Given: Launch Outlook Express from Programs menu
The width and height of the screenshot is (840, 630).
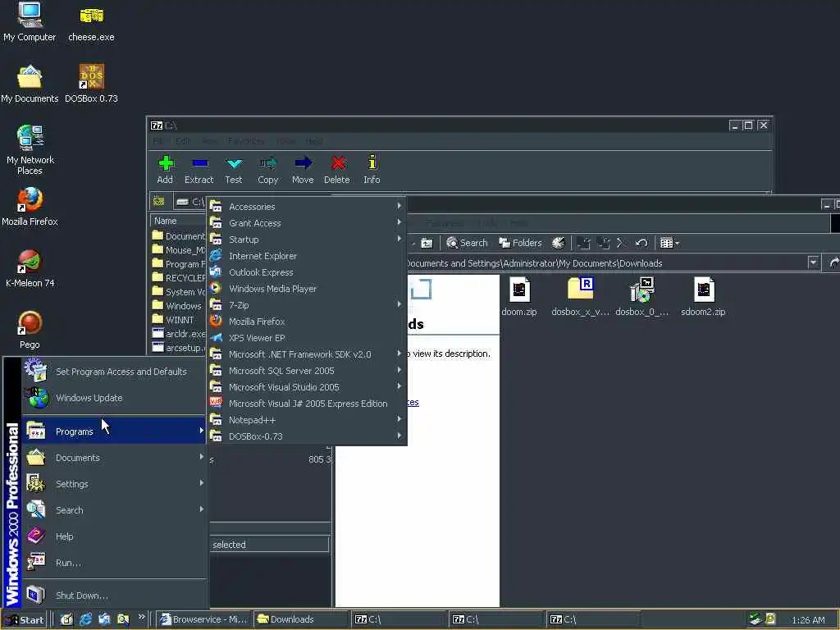Looking at the screenshot, I should pyautogui.click(x=307, y=272).
